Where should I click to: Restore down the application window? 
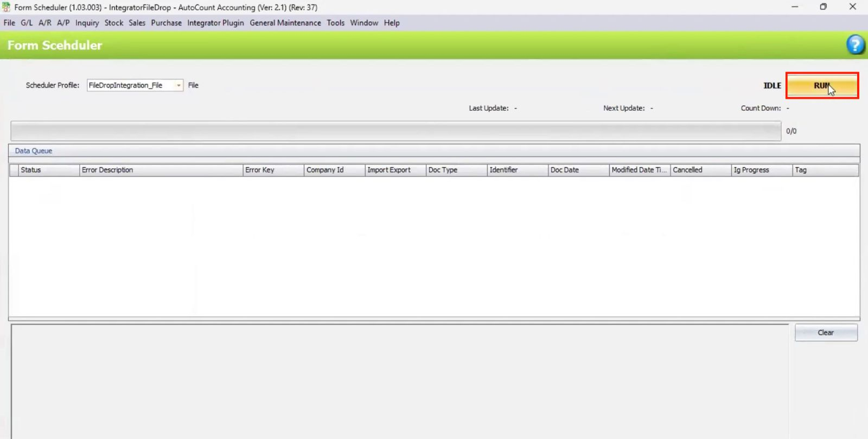(823, 7)
